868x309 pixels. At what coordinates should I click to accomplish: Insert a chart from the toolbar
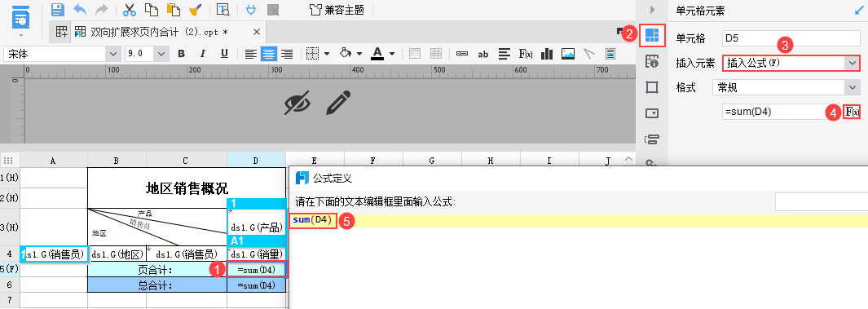point(547,54)
